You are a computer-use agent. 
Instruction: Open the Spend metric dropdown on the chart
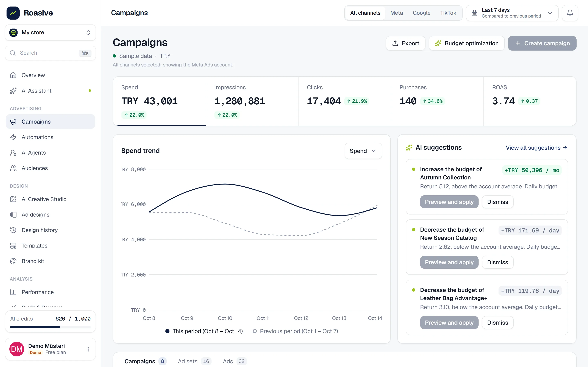click(363, 151)
